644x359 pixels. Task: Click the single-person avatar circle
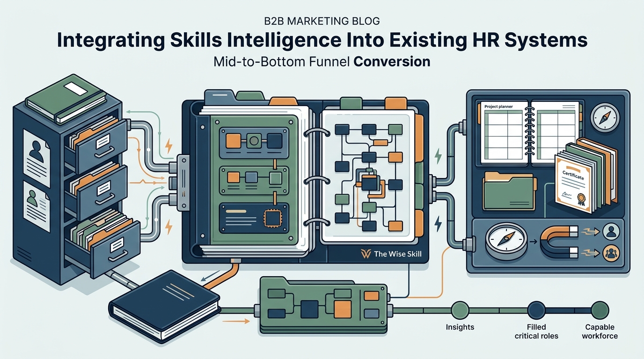[611, 231]
